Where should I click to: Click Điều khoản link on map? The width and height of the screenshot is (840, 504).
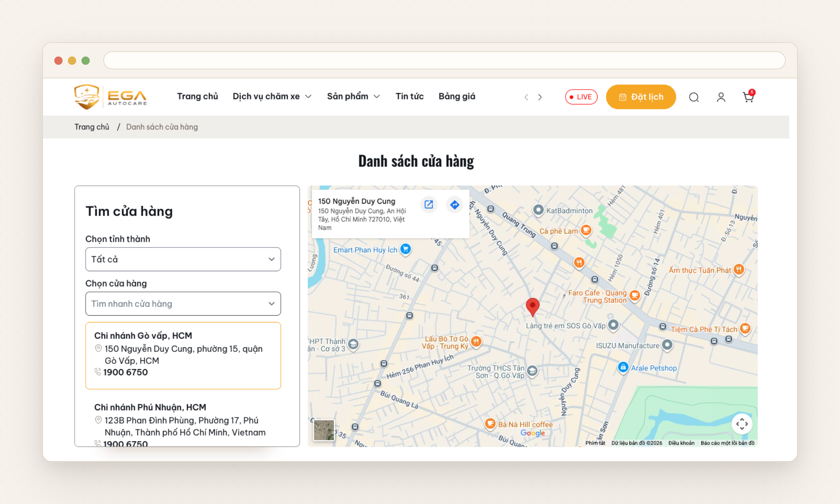[681, 443]
